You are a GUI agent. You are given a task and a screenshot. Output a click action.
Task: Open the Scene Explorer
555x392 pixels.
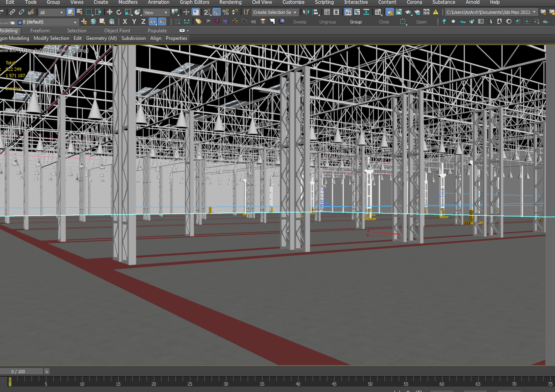pos(327,12)
